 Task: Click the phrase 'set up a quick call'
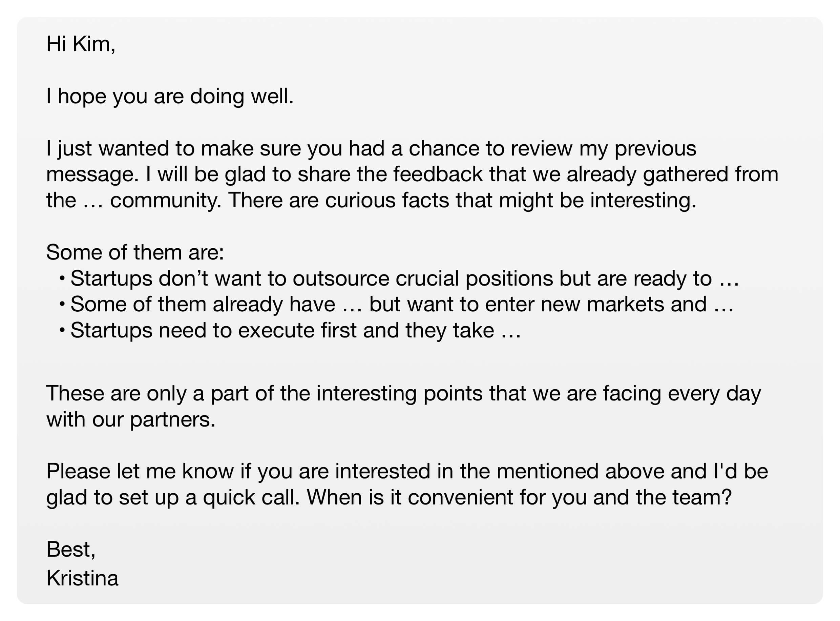tap(209, 498)
